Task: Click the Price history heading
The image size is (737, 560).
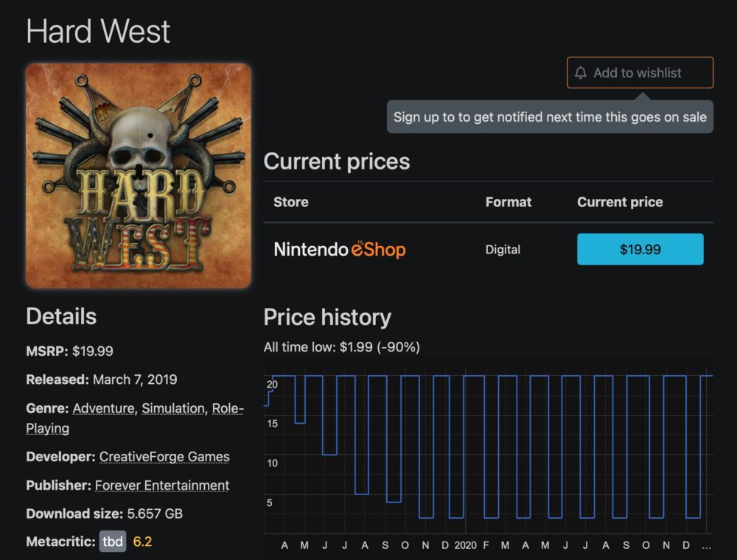Action: [x=328, y=317]
